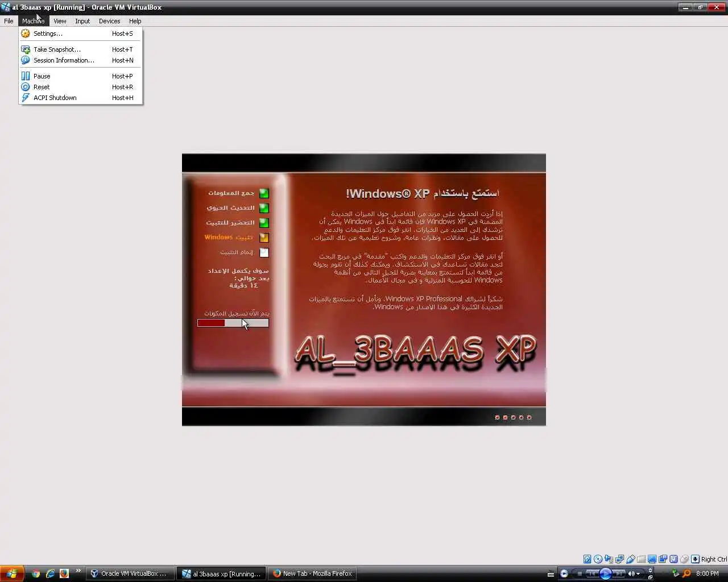Pause the virtual machine
728x582 pixels.
(x=80, y=76)
